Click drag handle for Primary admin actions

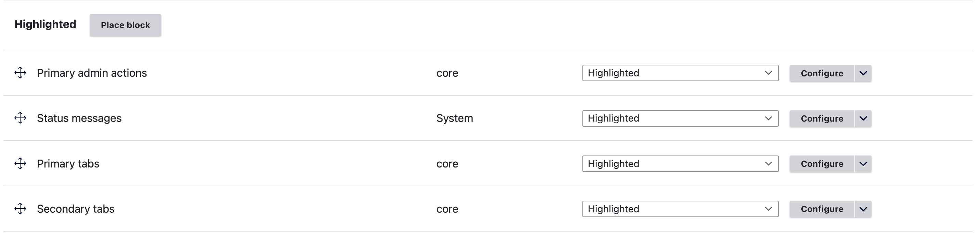click(x=20, y=73)
